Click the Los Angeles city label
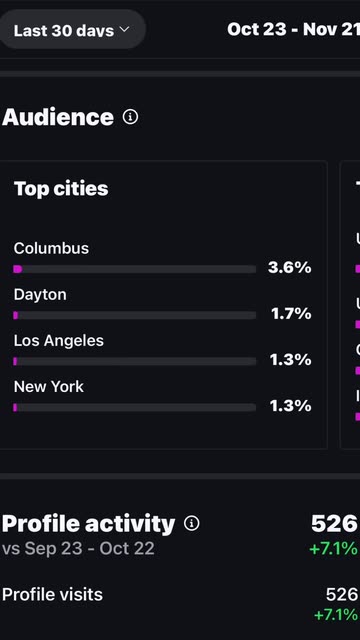360x640 pixels. 59,341
